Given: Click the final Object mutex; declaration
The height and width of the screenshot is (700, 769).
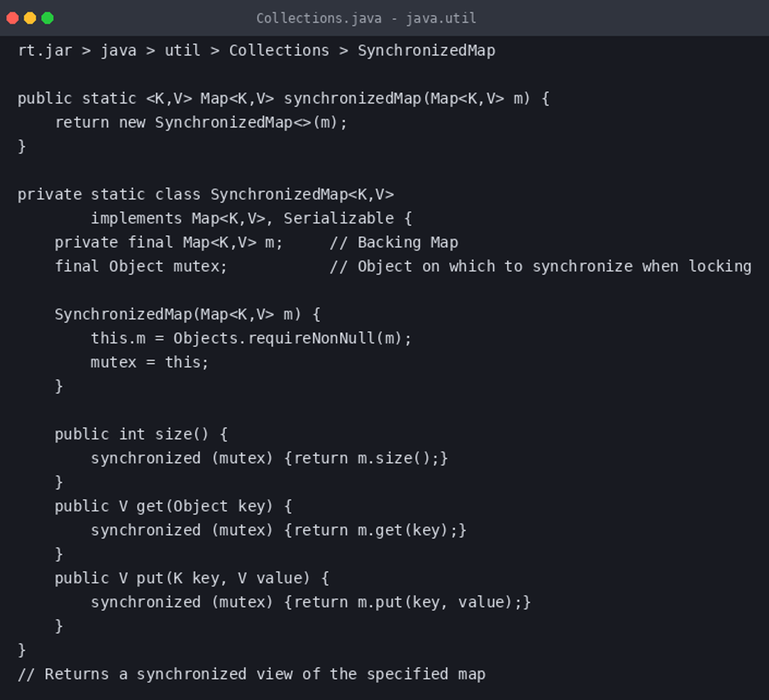Looking at the screenshot, I should pyautogui.click(x=141, y=267).
